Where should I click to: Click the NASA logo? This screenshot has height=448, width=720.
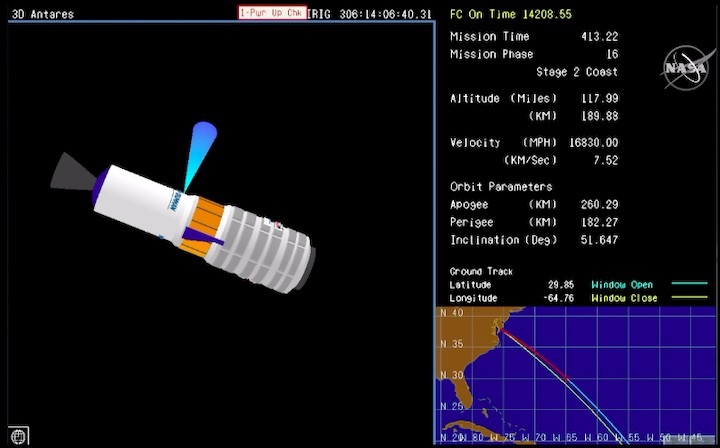pyautogui.click(x=687, y=68)
